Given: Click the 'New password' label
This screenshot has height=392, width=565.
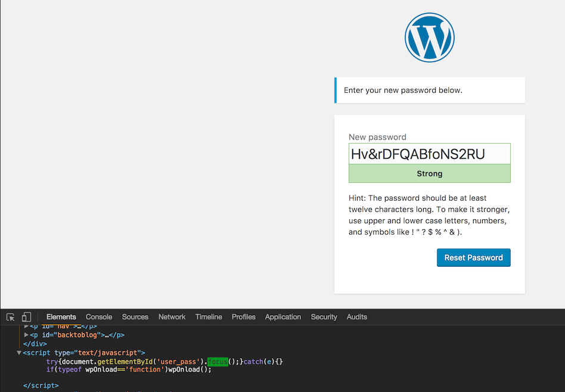Looking at the screenshot, I should [377, 137].
